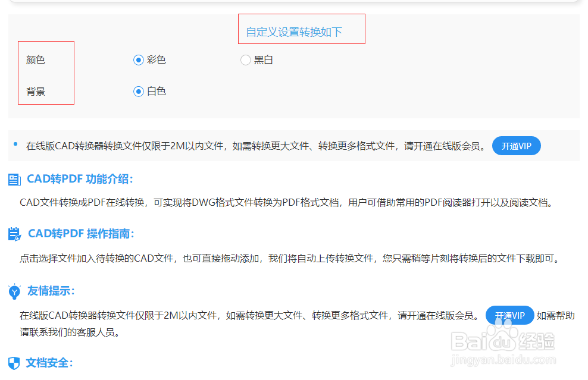588x380 pixels.
Task: Click the clipboard icon beside "CAD转PDF 操作指南"
Action: pos(14,234)
